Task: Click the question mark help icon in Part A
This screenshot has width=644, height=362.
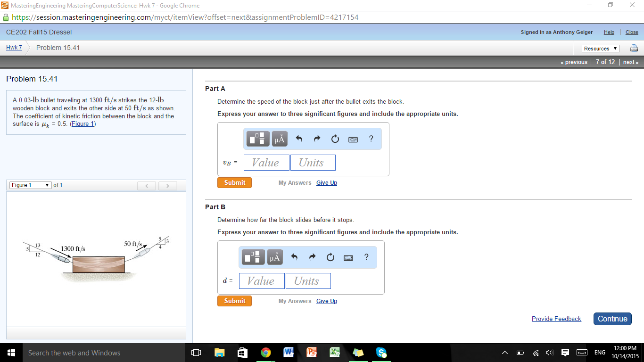Action: (371, 139)
